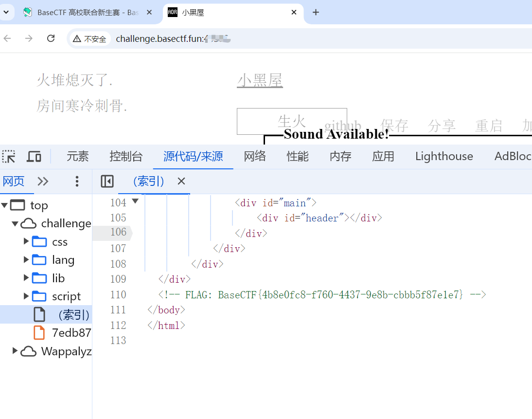Click the 生火 button in game
Screen dimensions: 532x419
click(x=291, y=121)
